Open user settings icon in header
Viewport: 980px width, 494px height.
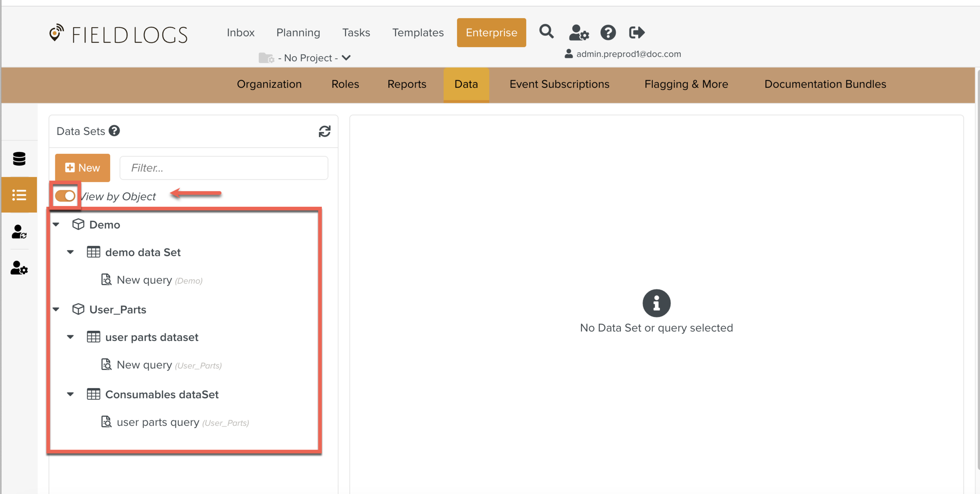point(579,33)
